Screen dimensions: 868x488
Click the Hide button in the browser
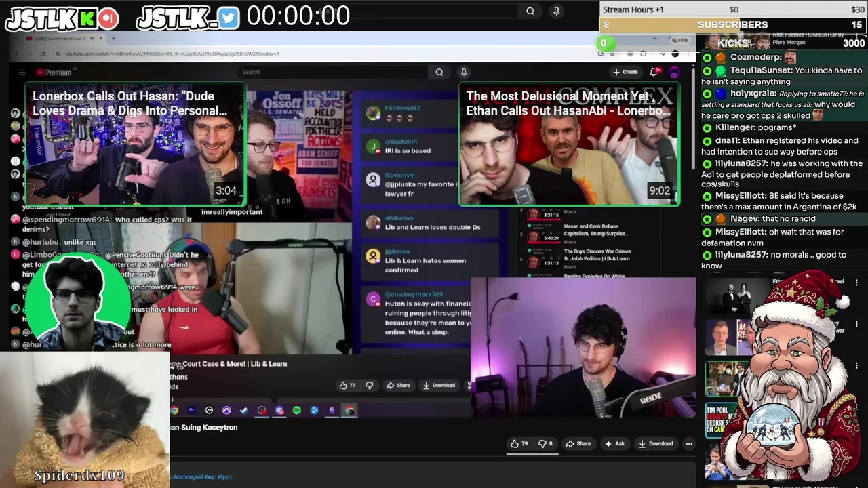[680, 40]
